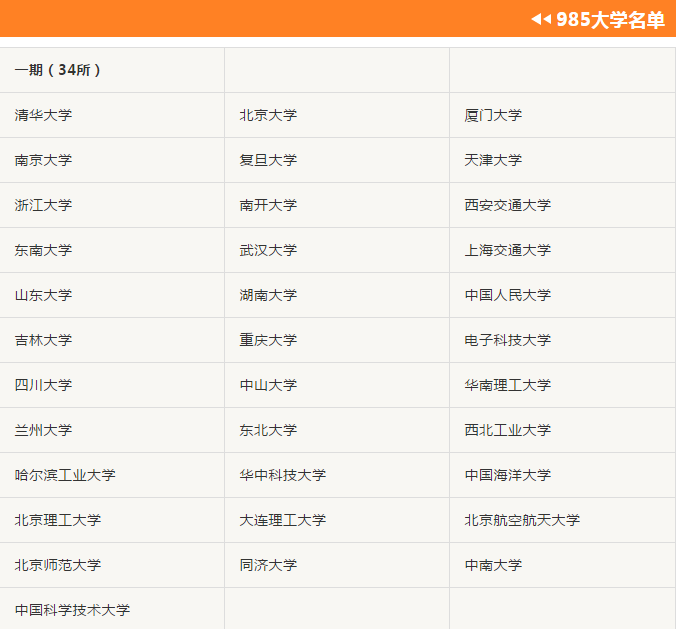Choose 同济大学 in the table

pyautogui.click(x=268, y=565)
